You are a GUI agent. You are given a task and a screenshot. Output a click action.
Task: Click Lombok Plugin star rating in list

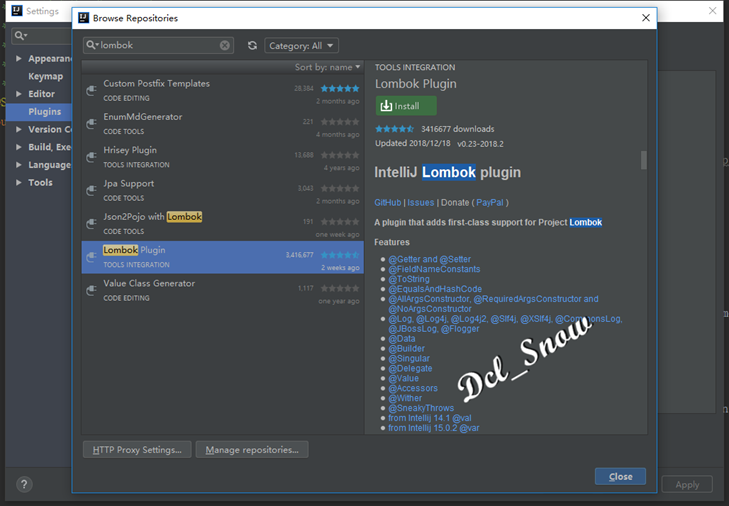pos(340,255)
